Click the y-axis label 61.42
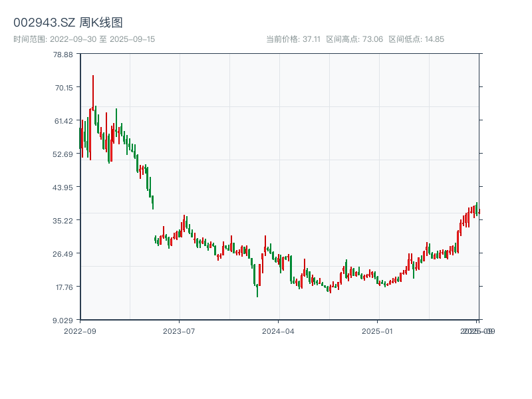The height and width of the screenshot is (399, 532). 64,121
